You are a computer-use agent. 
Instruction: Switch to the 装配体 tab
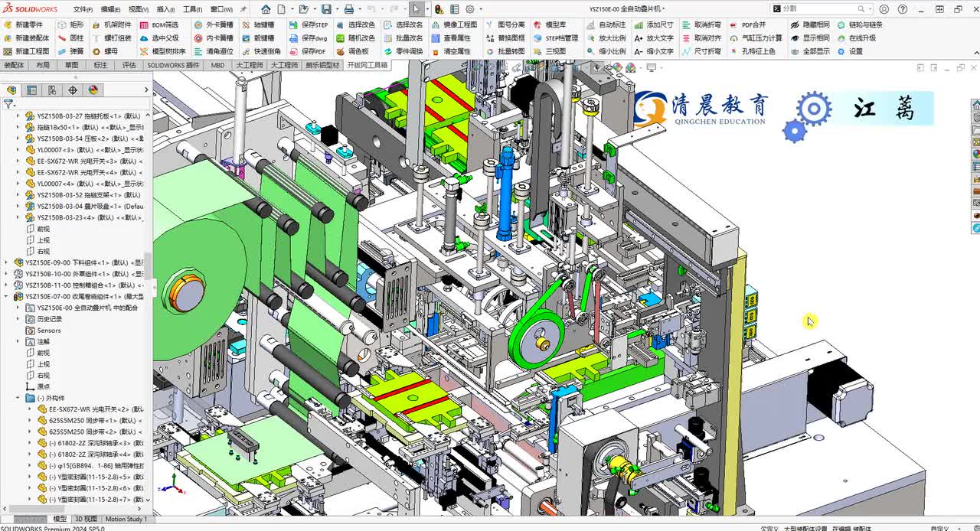pyautogui.click(x=14, y=66)
